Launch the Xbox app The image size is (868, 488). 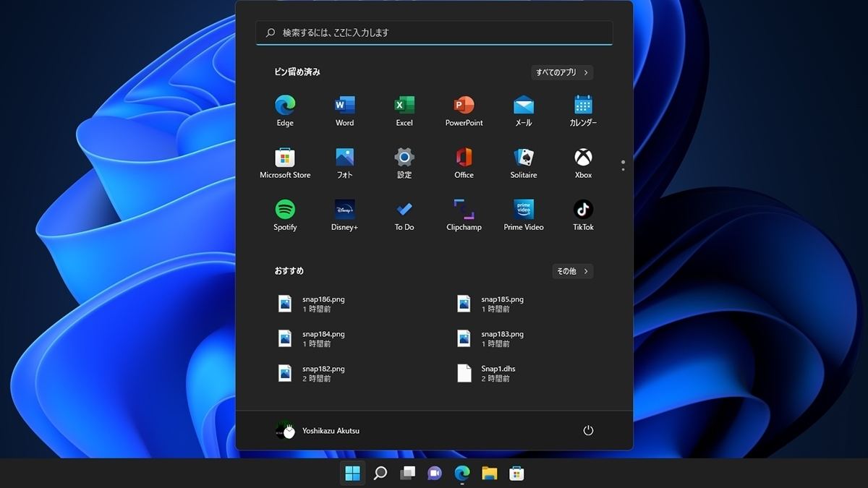click(583, 163)
